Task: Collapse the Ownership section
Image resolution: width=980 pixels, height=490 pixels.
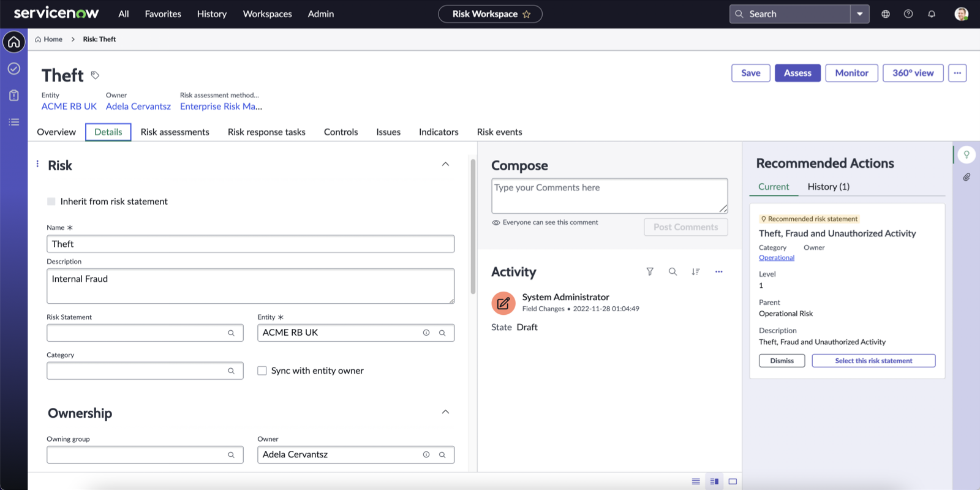Action: pos(445,412)
